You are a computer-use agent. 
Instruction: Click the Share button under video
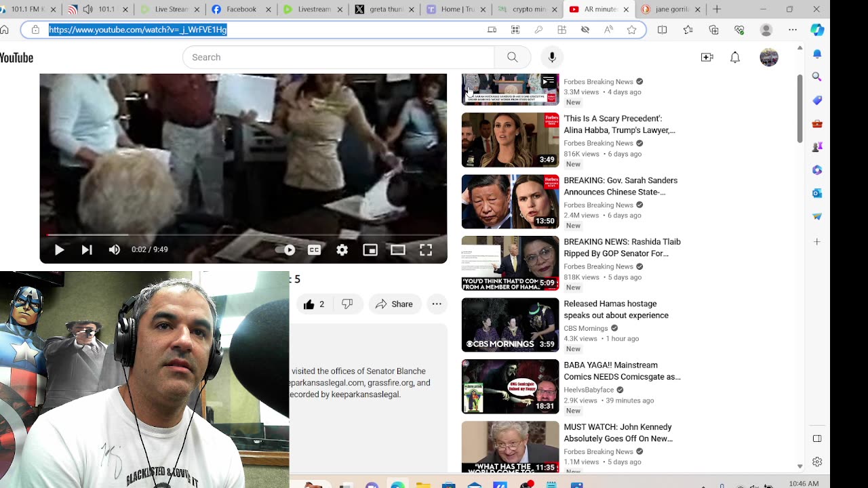pyautogui.click(x=394, y=304)
